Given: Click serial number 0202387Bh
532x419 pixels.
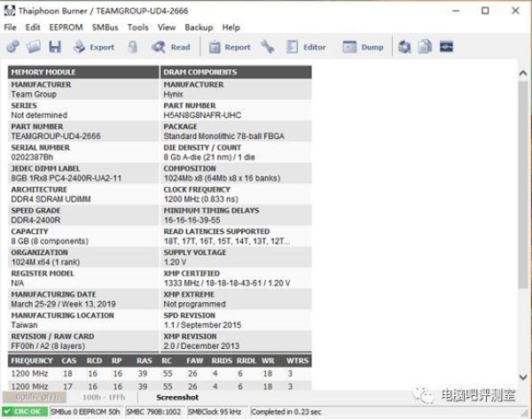Looking at the screenshot, I should (x=32, y=158).
